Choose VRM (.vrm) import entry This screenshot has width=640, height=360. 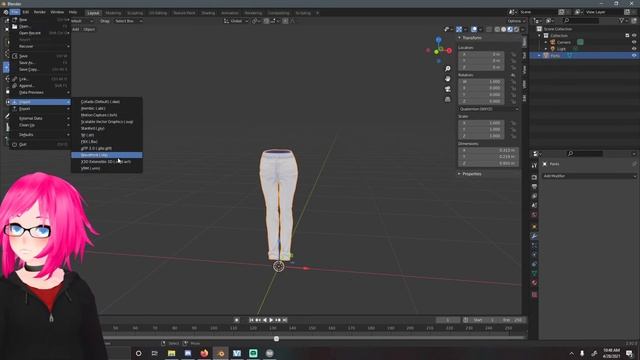click(107, 168)
